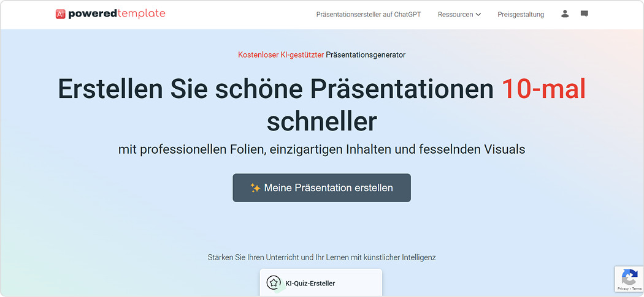Click the word "Präsentationsgenerator" in the tagline
This screenshot has width=644, height=297.
pos(366,55)
